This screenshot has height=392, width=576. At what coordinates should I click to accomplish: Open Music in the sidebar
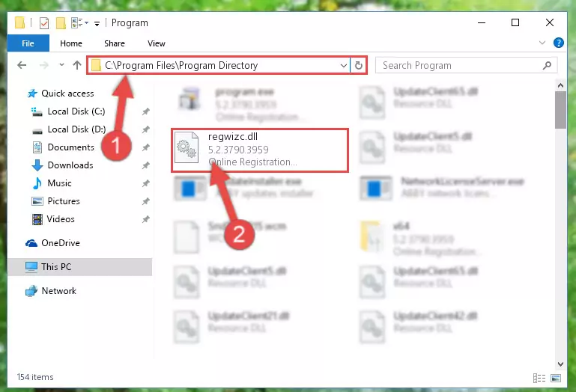coord(52,183)
